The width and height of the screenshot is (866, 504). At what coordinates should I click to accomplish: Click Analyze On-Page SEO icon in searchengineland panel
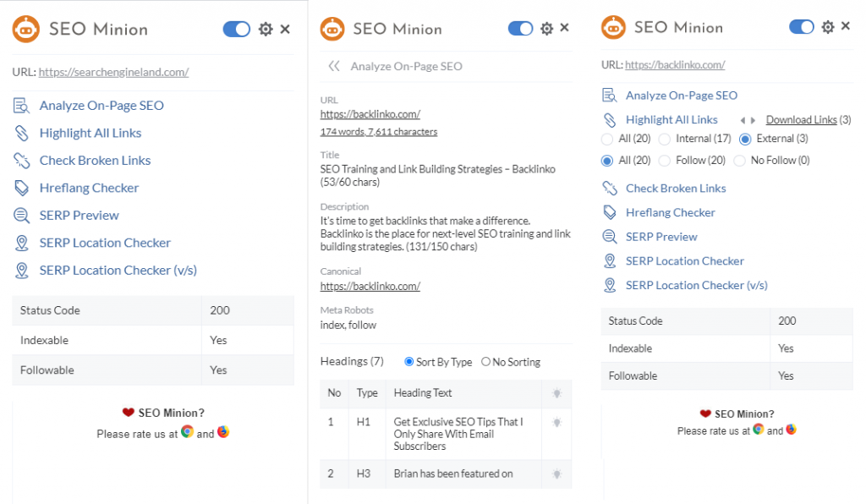tap(21, 106)
